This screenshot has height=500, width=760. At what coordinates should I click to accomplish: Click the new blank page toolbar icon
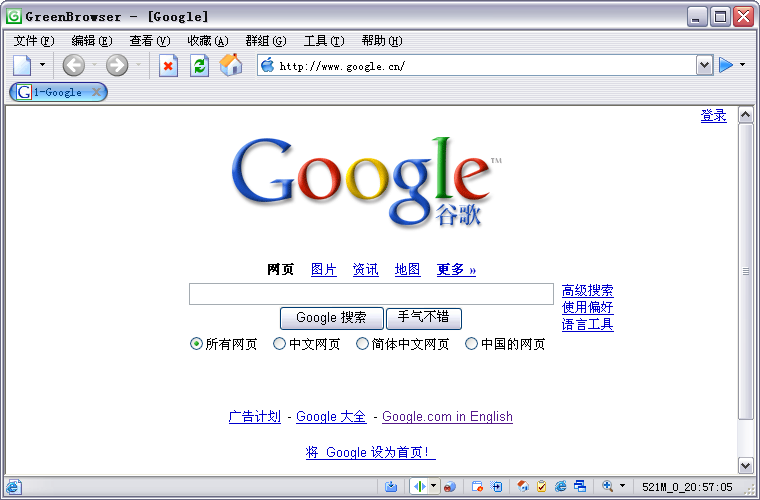[x=22, y=65]
